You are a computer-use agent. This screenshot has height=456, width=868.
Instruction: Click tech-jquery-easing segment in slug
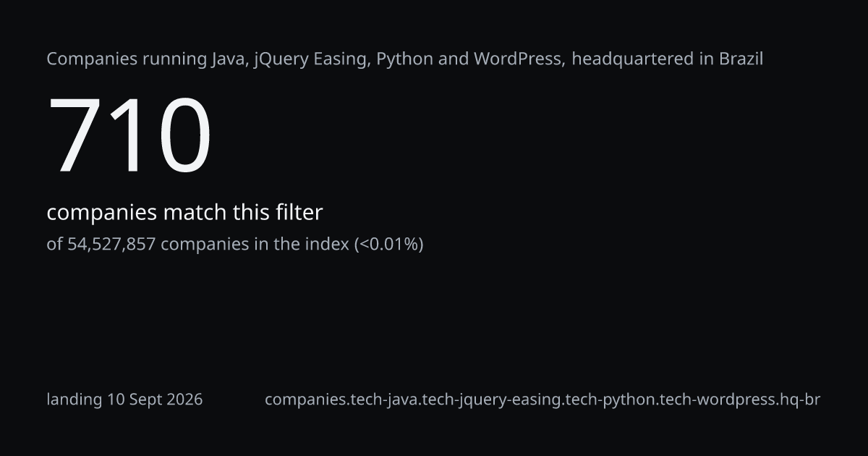coord(490,400)
